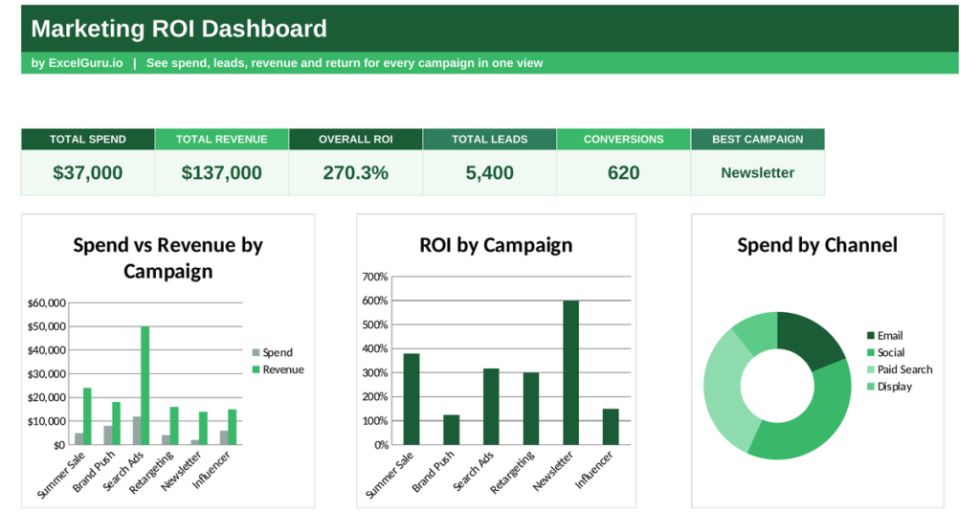
Task: Click the Email legend label
Action: tap(890, 336)
